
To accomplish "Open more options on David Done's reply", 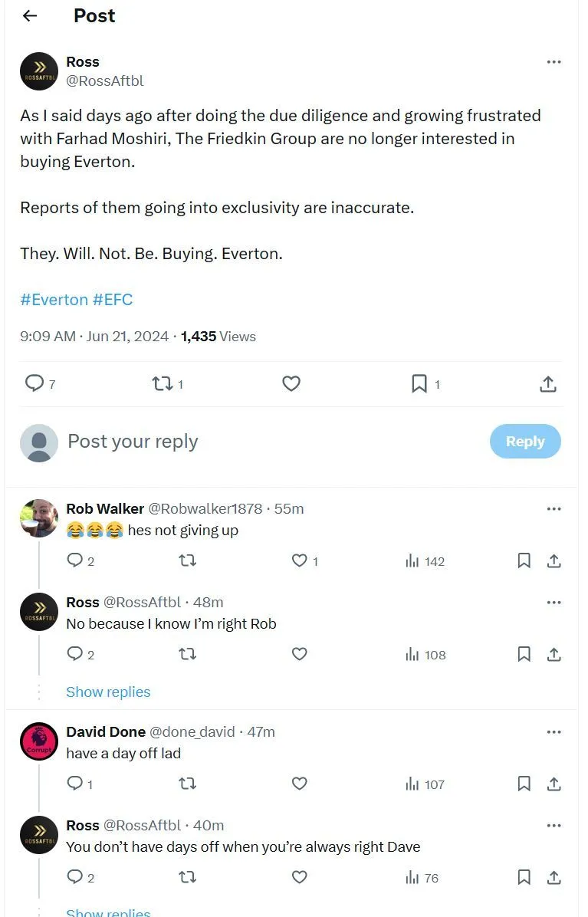I will click(554, 732).
